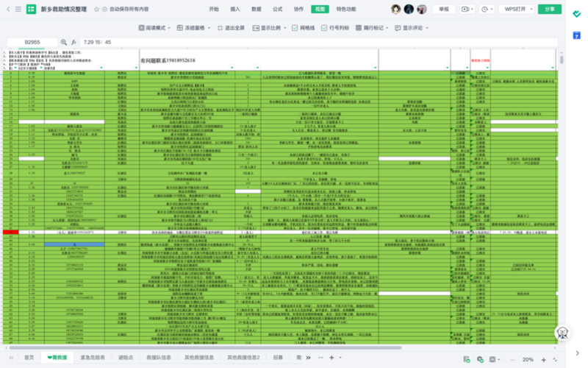Add a new sheet with plus icon
The height and width of the screenshot is (368, 588).
[332, 358]
